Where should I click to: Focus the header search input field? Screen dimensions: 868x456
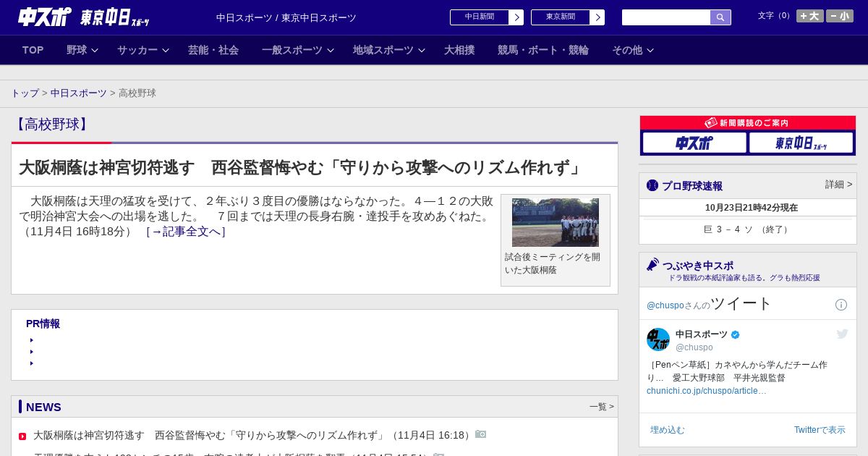pos(666,17)
